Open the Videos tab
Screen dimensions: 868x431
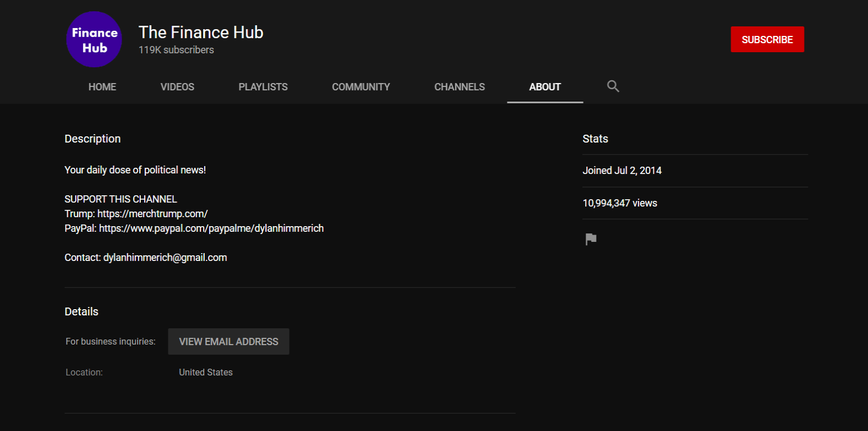click(x=177, y=87)
